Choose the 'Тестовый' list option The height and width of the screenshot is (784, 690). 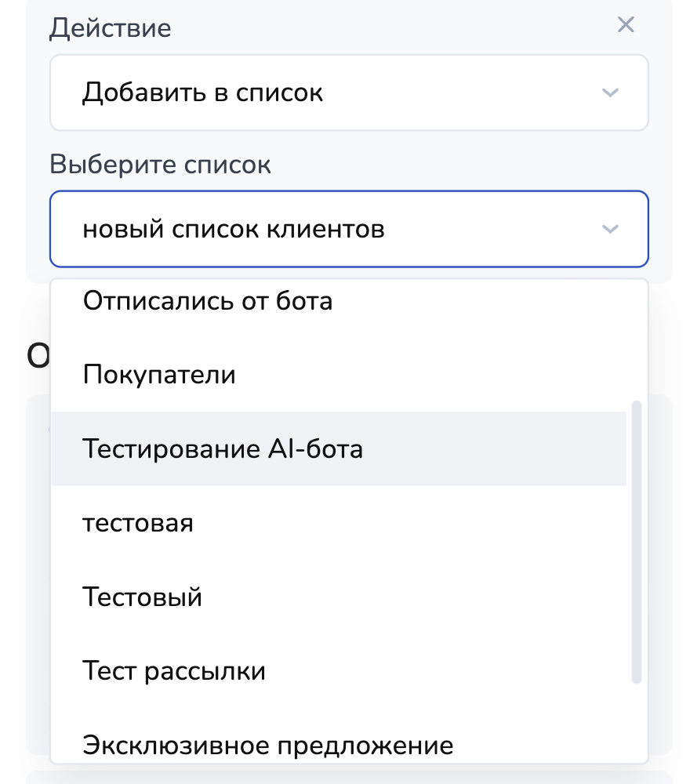coord(143,597)
